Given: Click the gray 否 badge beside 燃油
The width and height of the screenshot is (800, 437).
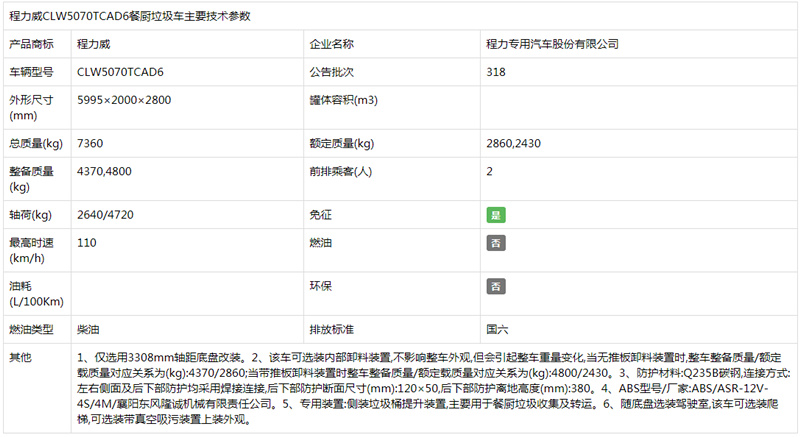Looking at the screenshot, I should click(x=495, y=243).
